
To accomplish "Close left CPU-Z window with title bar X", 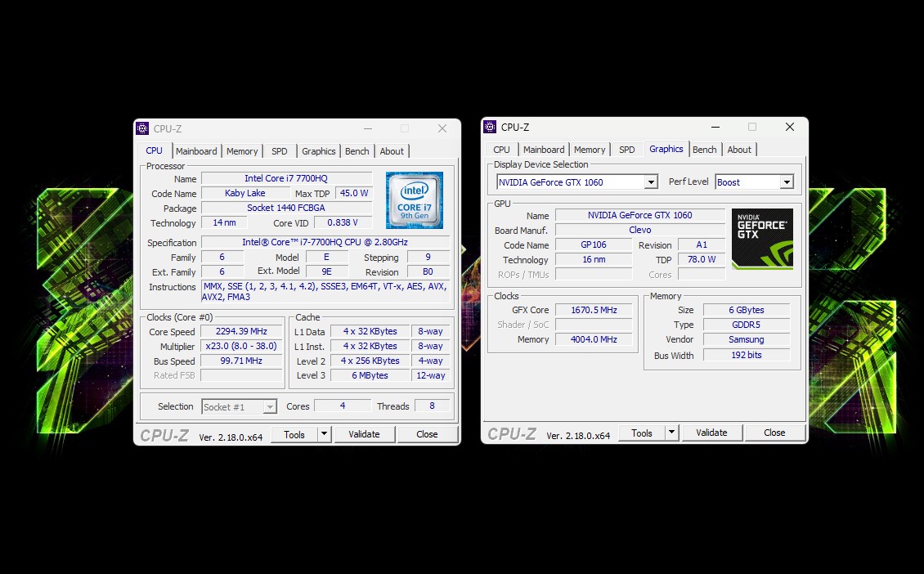I will (442, 128).
